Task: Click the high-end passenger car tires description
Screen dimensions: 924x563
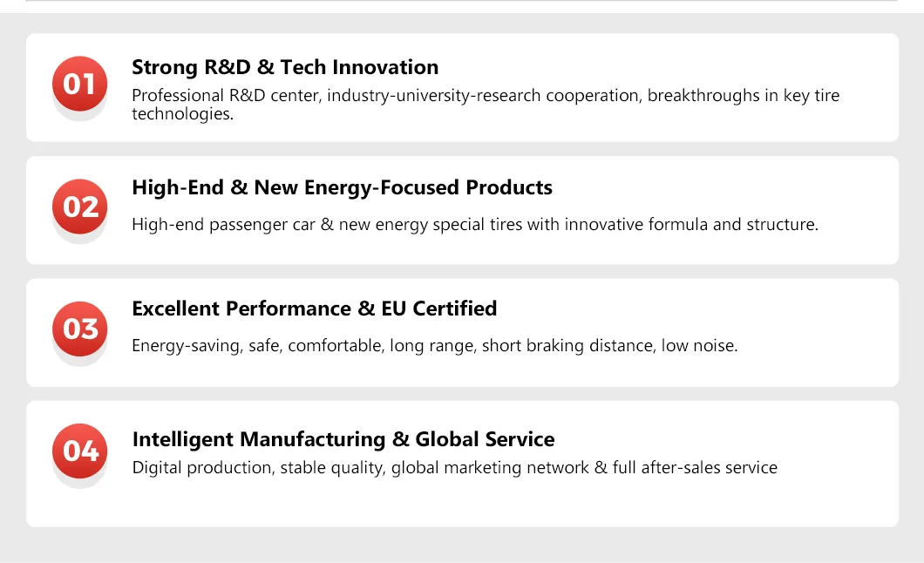Action: tap(475, 225)
